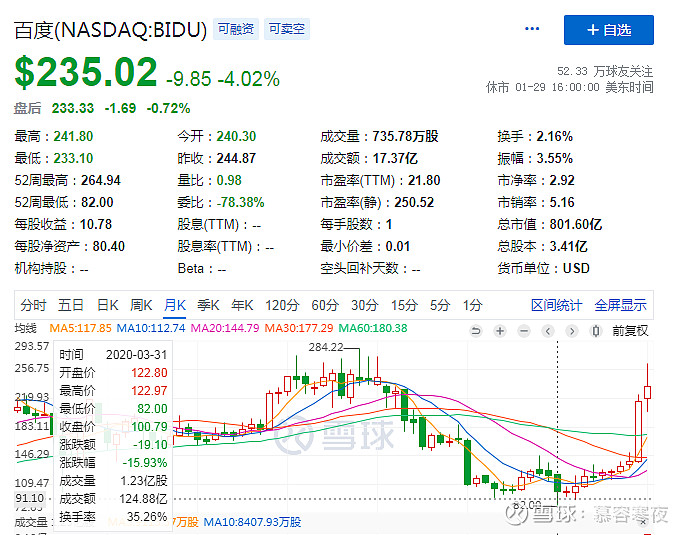Switch to the 日K chart tab
Screen dimensions: 688x535
(x=108, y=305)
